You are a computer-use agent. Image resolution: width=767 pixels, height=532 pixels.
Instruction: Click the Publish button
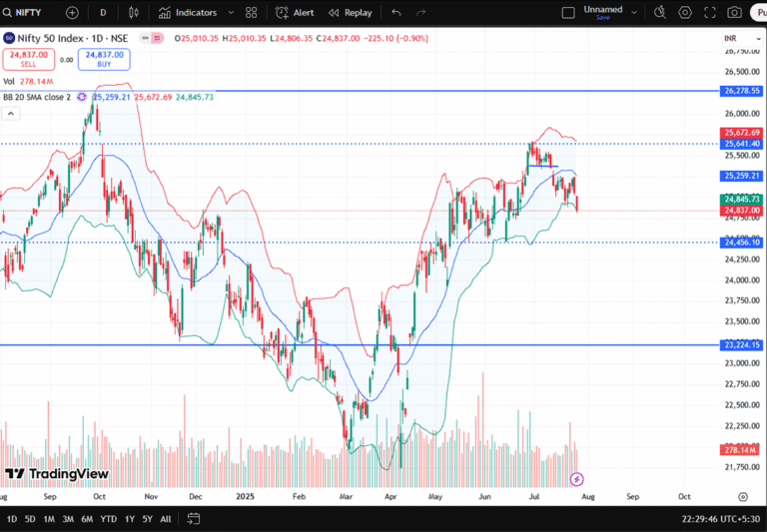pos(759,13)
